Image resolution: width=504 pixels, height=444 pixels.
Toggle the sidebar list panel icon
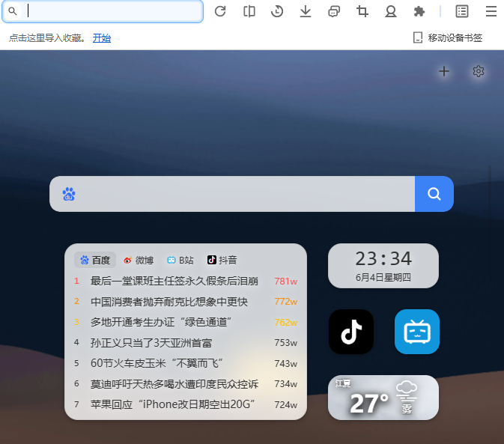(462, 11)
